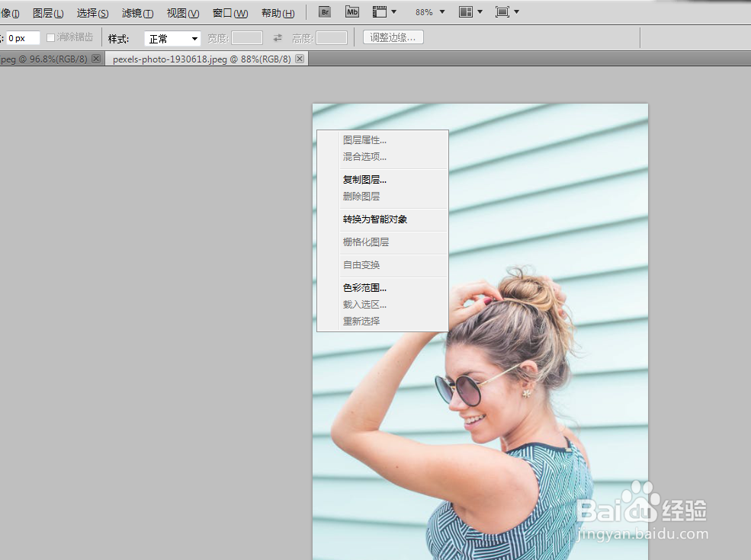Viewport: 751px width, 560px height.
Task: Select 重新选择 in the context menu
Action: (382, 322)
